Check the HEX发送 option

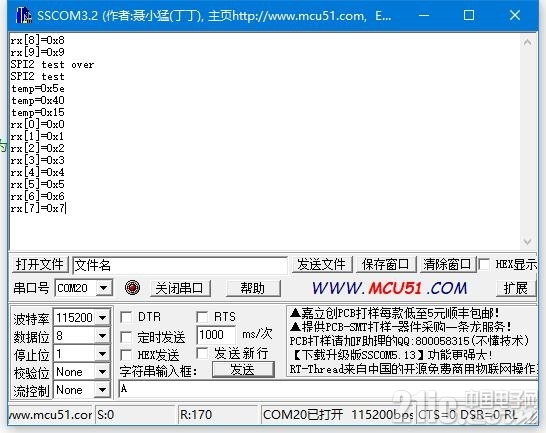pos(126,355)
